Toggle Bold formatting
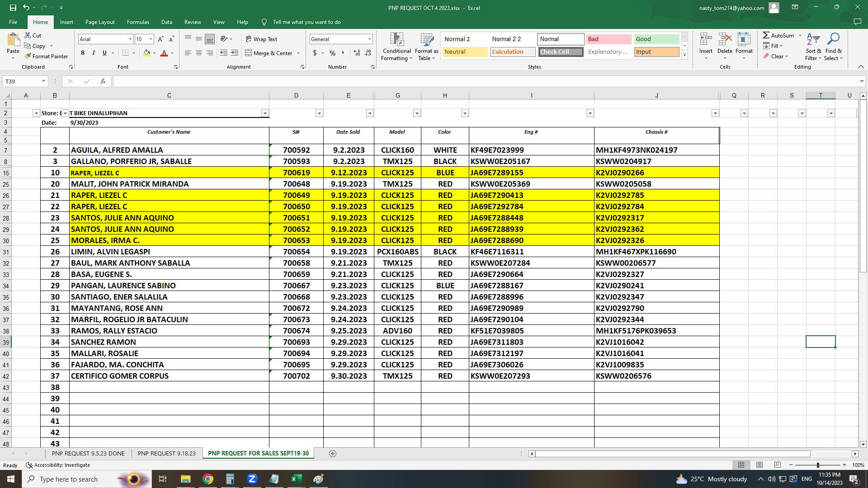The height and width of the screenshot is (488, 868). point(83,53)
